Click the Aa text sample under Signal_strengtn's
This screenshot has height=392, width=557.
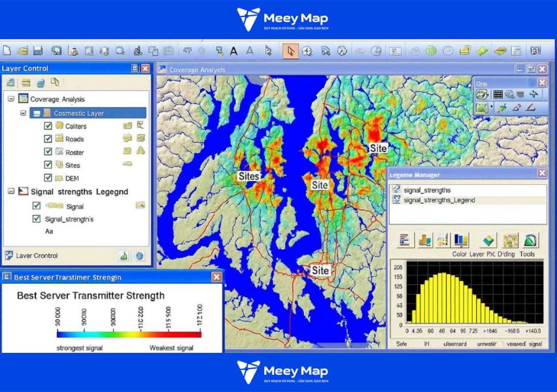coord(49,231)
